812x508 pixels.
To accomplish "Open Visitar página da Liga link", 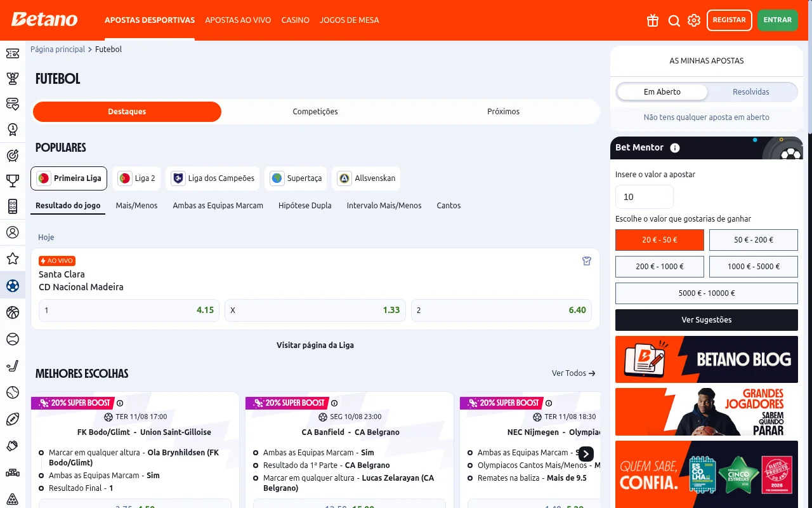I will [x=315, y=345].
